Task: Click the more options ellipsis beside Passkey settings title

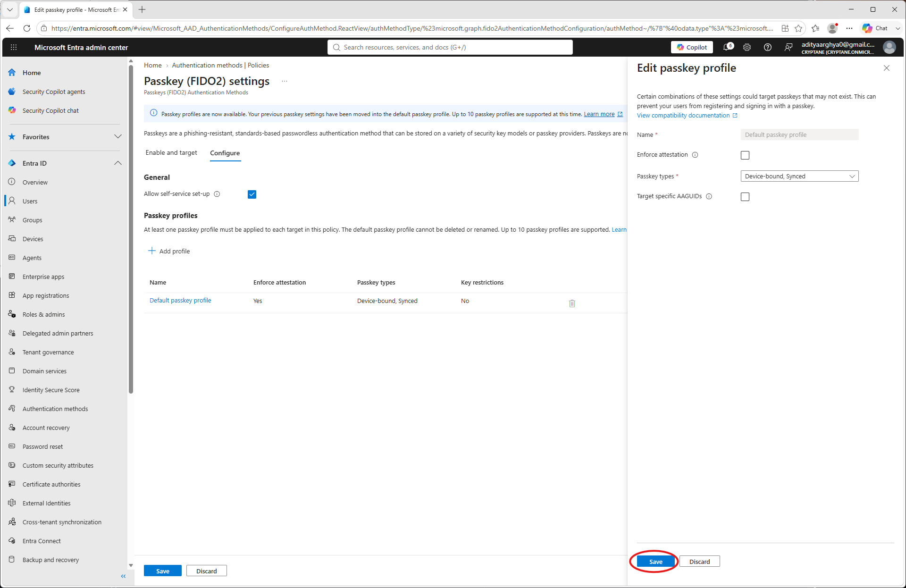Action: tap(285, 81)
